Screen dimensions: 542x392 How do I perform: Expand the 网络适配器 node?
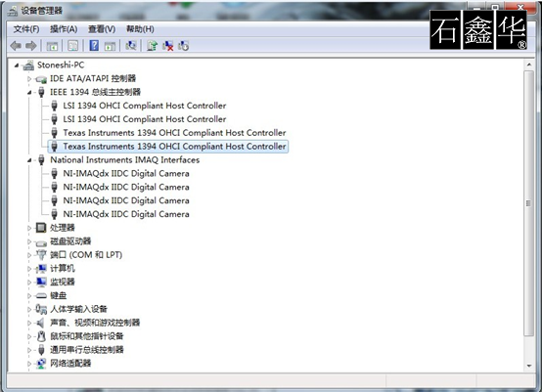(x=29, y=364)
